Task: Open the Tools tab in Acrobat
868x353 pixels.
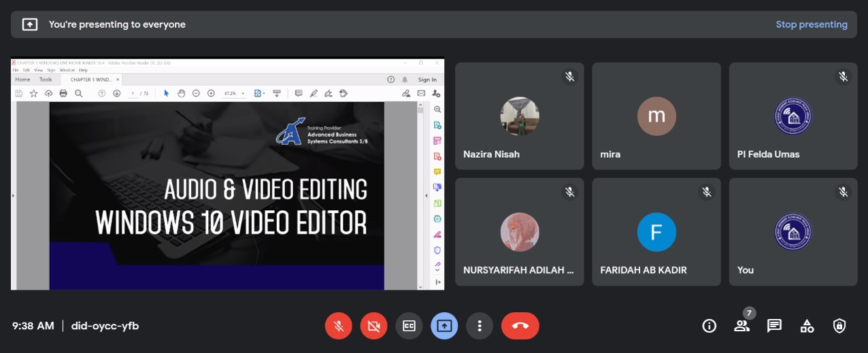Action: click(46, 80)
